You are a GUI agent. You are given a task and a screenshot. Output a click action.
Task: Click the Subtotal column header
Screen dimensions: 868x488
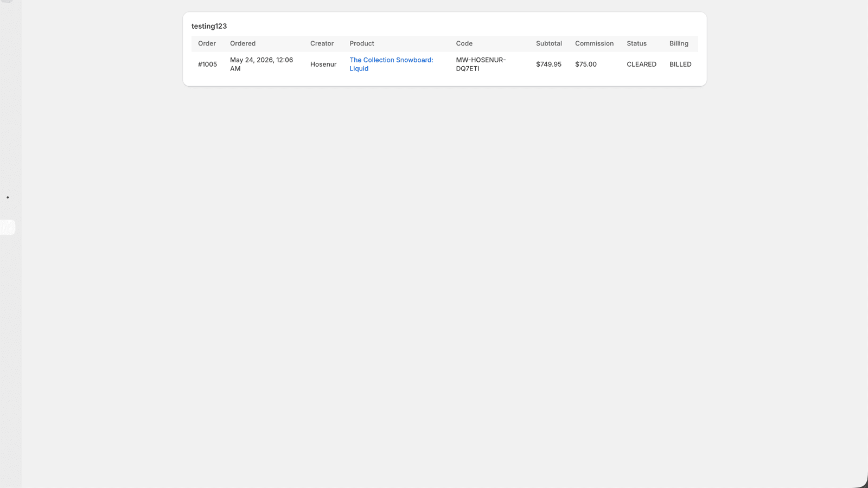click(x=549, y=43)
